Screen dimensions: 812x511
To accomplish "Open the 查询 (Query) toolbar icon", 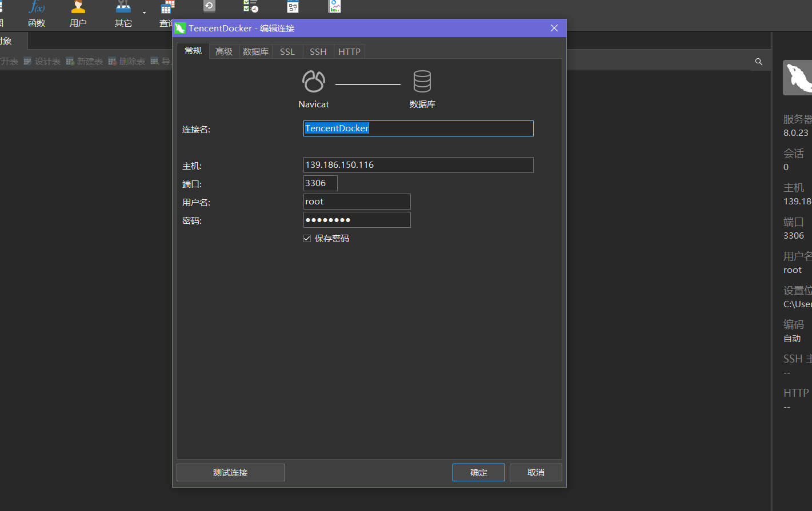I will [x=167, y=14].
